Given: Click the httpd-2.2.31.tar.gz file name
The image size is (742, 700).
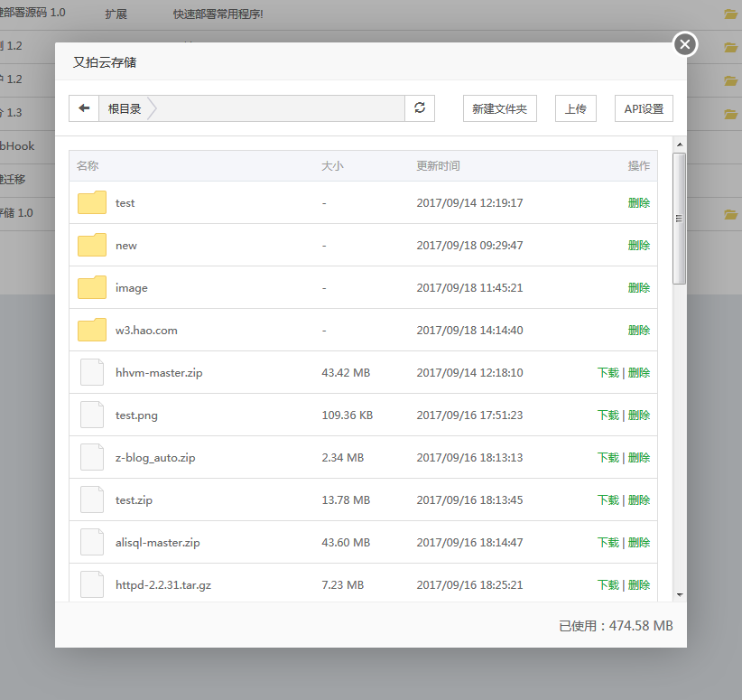Looking at the screenshot, I should pyautogui.click(x=163, y=585).
